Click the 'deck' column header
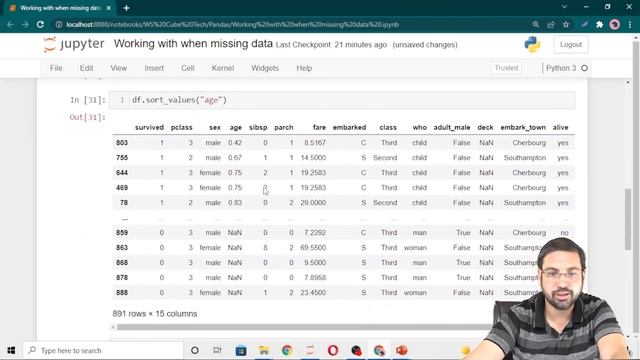 [485, 127]
